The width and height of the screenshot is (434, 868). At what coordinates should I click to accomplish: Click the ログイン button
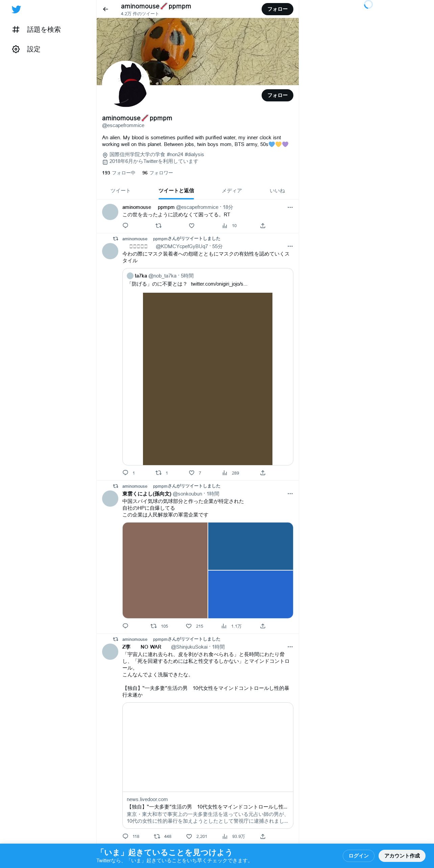(358, 855)
